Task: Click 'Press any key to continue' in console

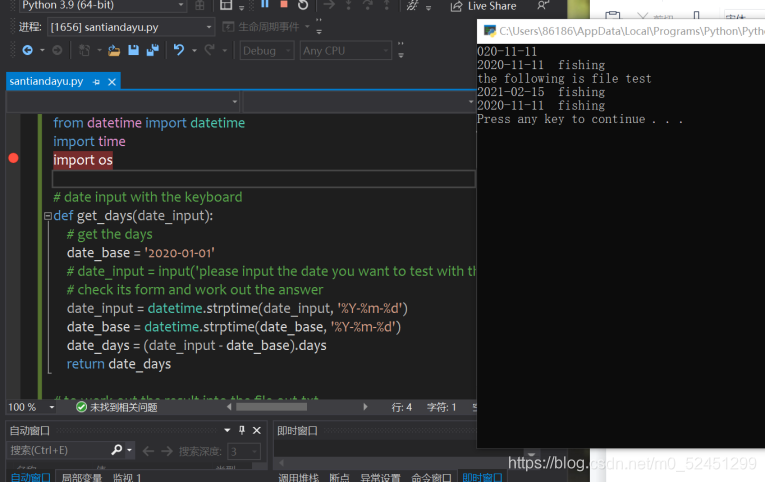Action: click(561, 119)
